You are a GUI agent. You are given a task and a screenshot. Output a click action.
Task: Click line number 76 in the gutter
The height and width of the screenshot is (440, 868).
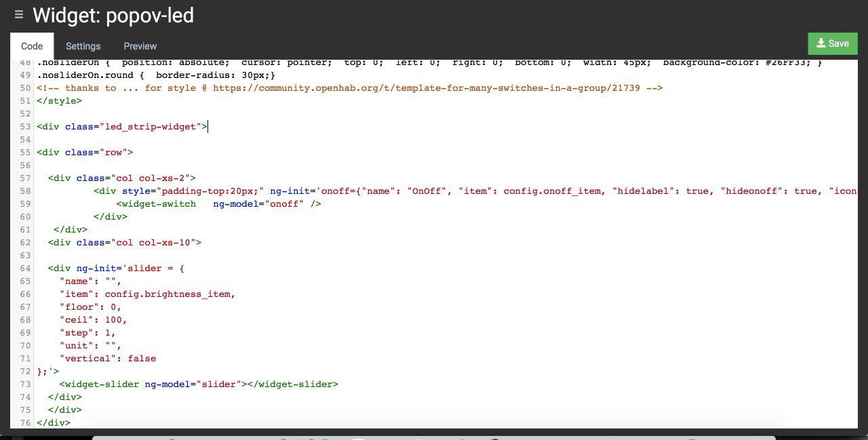pyautogui.click(x=25, y=423)
